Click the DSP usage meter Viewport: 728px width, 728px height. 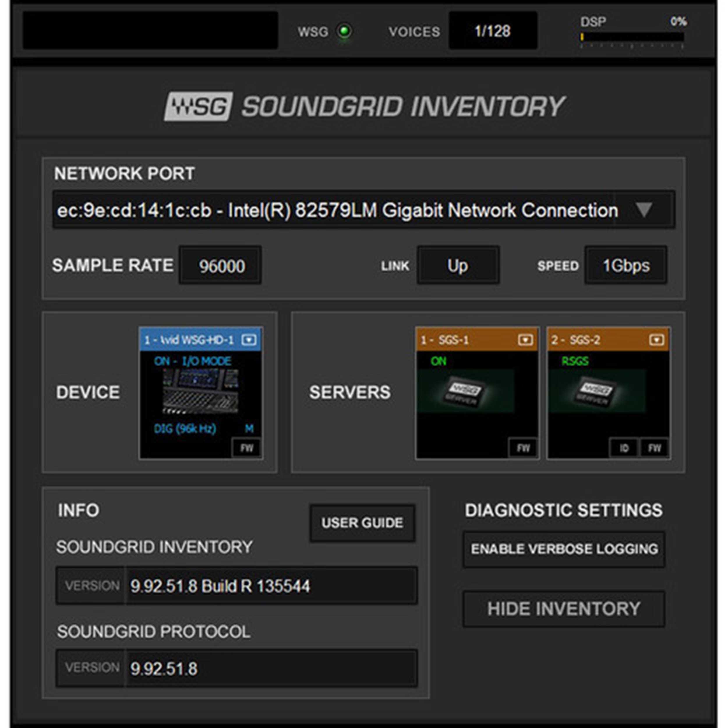click(x=632, y=37)
